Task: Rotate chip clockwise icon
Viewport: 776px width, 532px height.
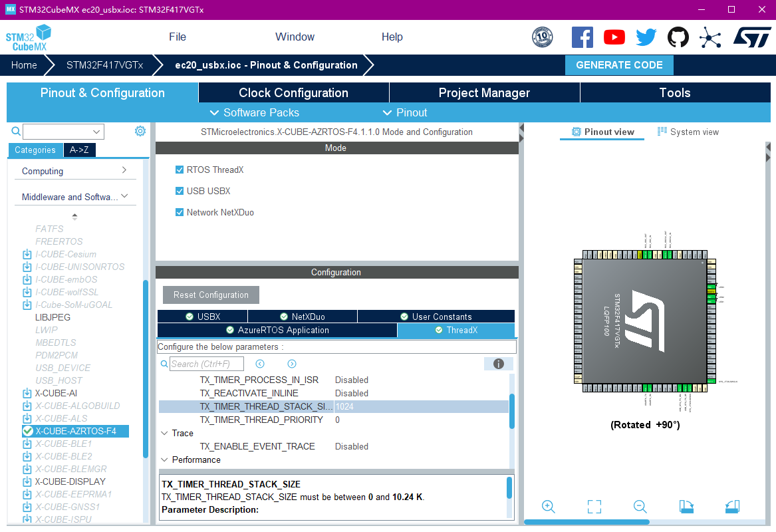Action: (686, 506)
